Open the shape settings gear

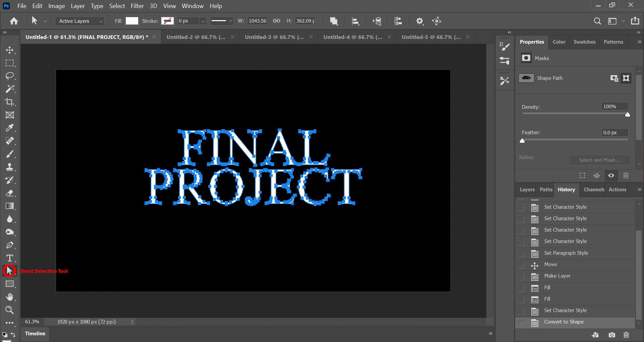pyautogui.click(x=420, y=21)
